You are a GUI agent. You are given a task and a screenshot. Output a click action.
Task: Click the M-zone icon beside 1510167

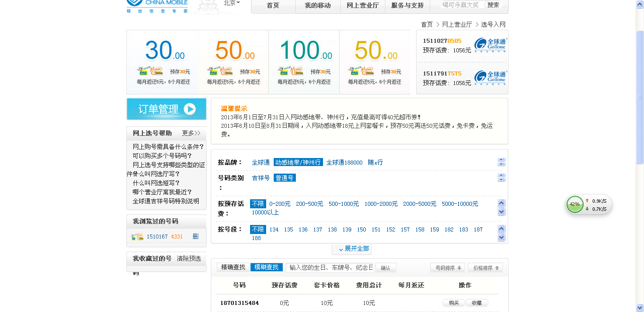[x=137, y=237]
